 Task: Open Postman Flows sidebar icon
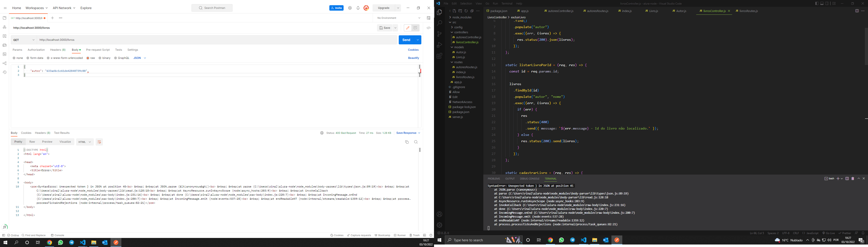tap(4, 63)
